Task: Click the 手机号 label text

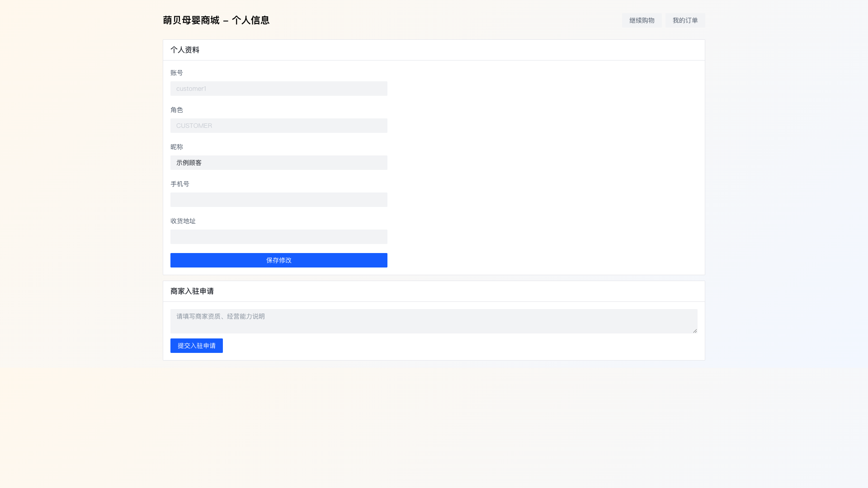Action: click(x=180, y=184)
